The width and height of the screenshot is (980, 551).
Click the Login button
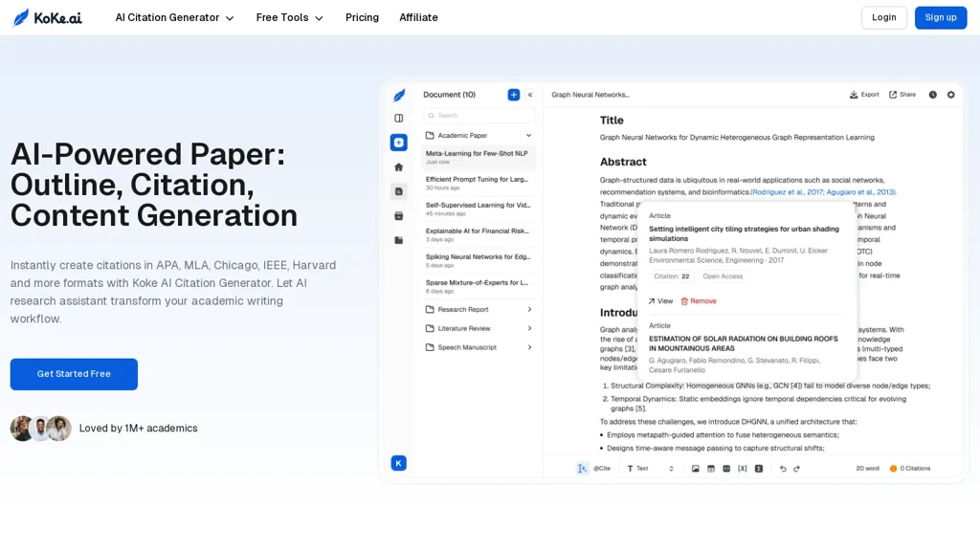[883, 17]
